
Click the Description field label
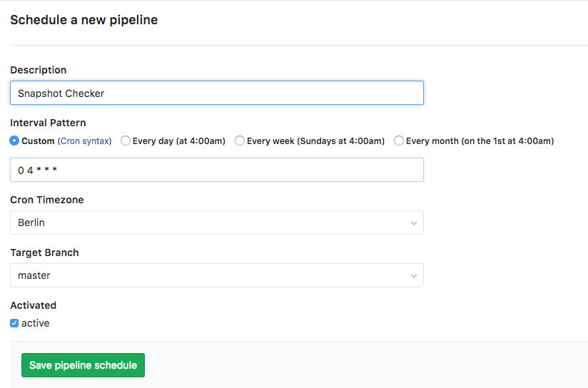click(x=39, y=70)
